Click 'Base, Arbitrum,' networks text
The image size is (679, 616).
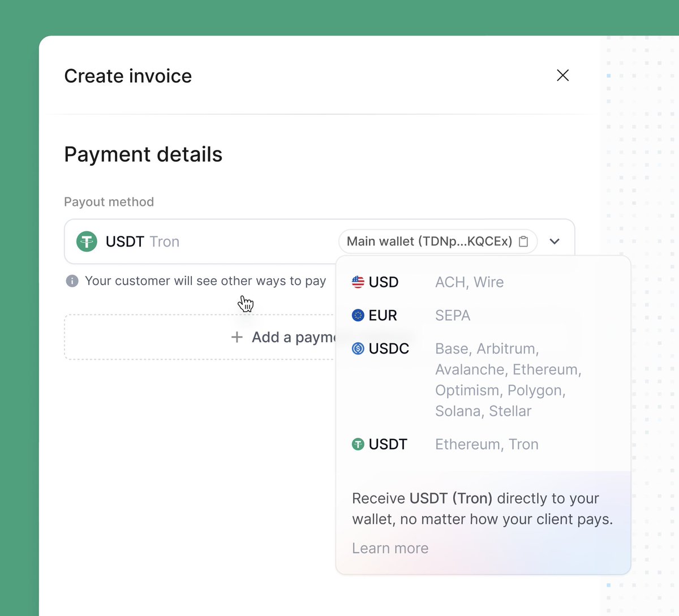click(x=487, y=348)
